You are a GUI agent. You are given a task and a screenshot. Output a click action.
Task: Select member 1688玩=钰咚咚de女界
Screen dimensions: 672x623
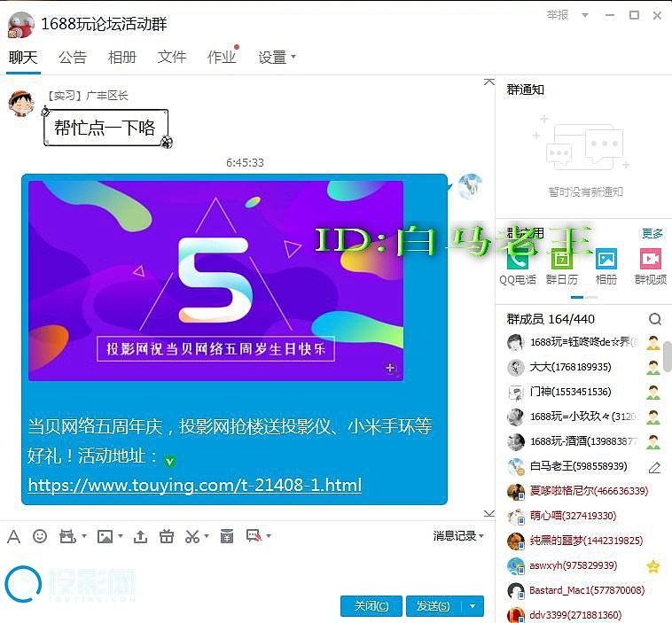pos(584,342)
